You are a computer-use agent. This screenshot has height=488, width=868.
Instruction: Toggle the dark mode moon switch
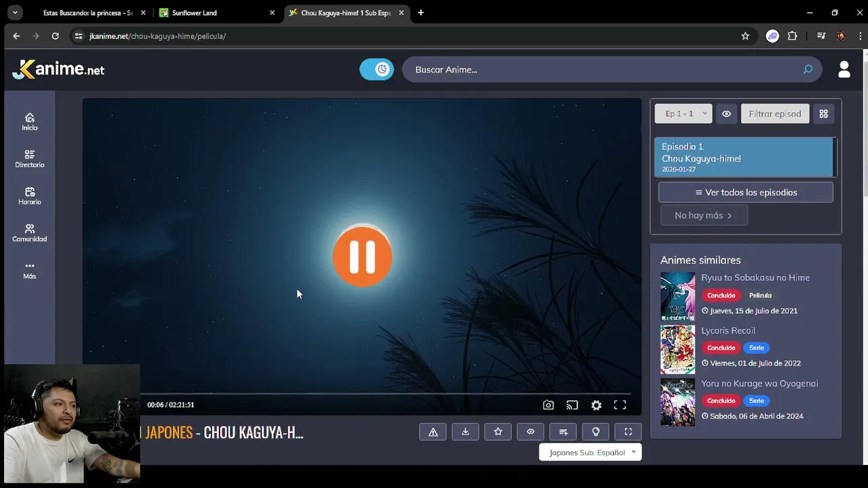(x=376, y=69)
